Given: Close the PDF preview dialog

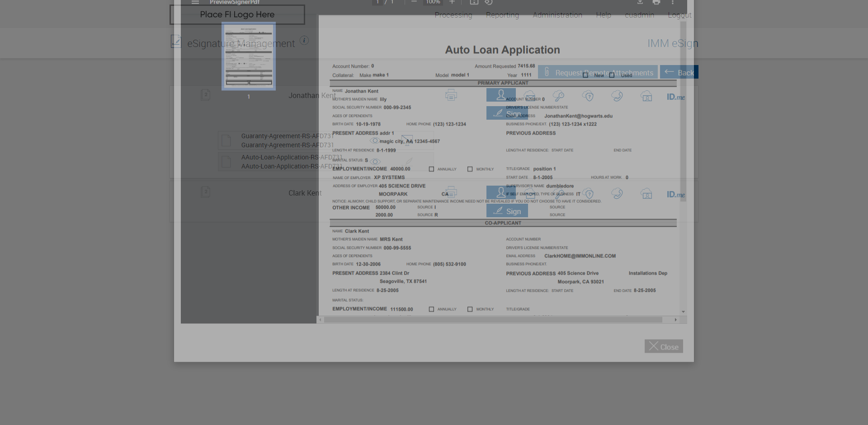Looking at the screenshot, I should tap(664, 346).
